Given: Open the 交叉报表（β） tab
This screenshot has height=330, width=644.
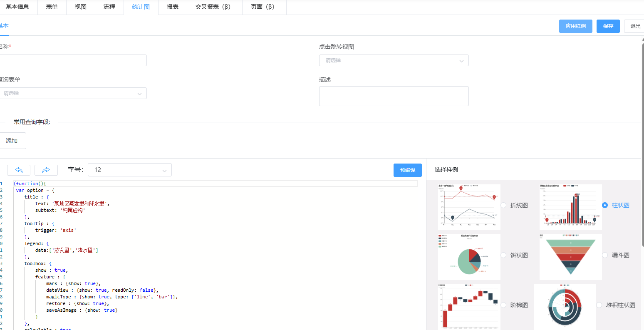Looking at the screenshot, I should (215, 7).
